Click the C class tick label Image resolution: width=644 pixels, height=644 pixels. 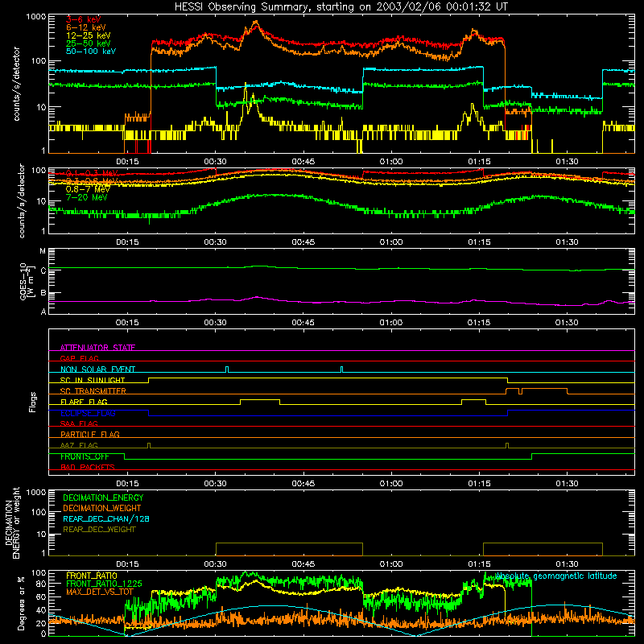[43, 271]
